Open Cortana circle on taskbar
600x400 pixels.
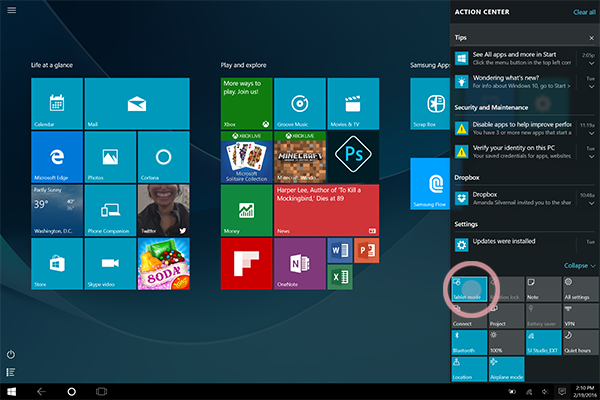[71, 392]
